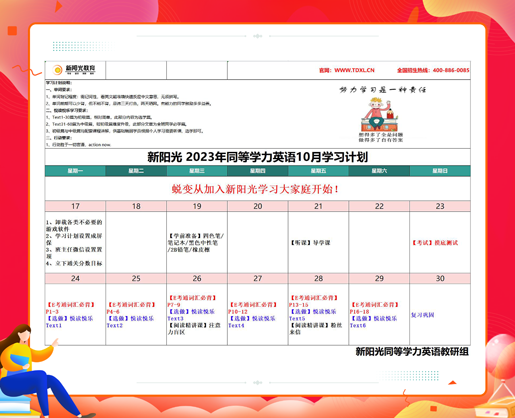Select the 星期一 column header
This screenshot has height=418, width=515.
pos(75,171)
